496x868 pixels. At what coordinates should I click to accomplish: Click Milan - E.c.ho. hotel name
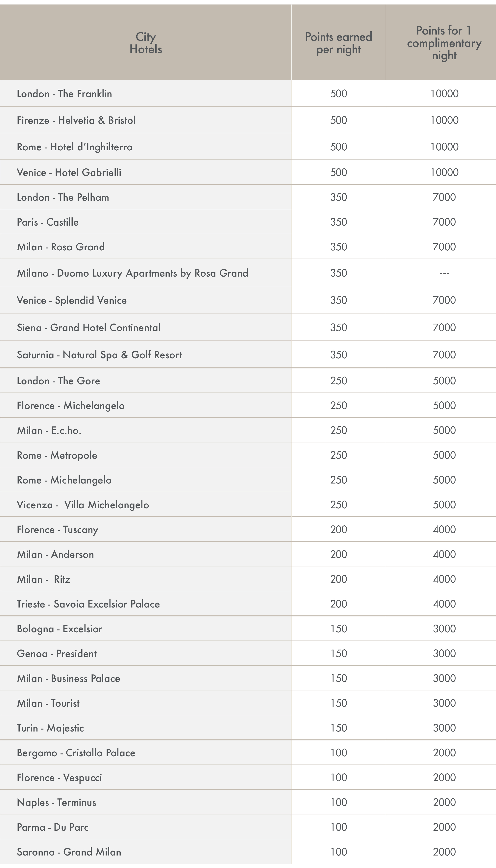pos(49,431)
